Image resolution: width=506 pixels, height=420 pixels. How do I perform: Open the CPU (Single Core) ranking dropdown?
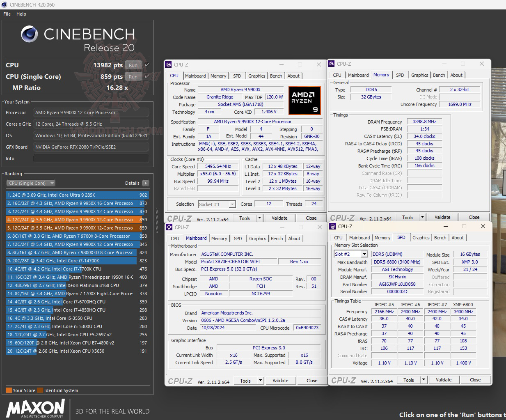pos(31,183)
